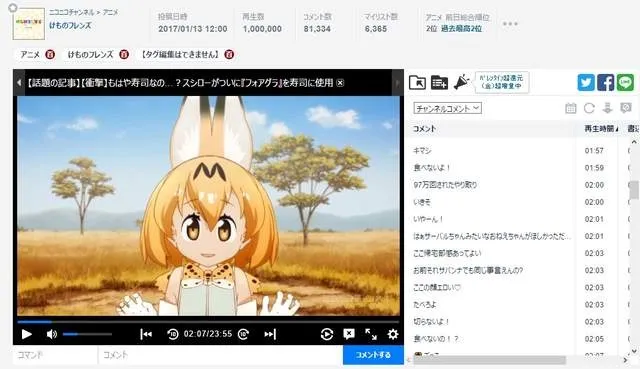
Task: Submit with the コメントする button
Action: 373,355
